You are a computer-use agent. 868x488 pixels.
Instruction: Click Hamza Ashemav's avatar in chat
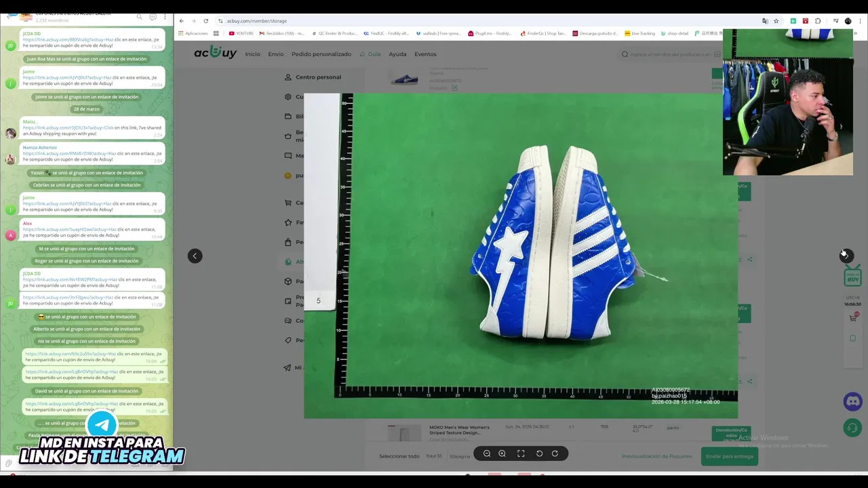[10, 159]
